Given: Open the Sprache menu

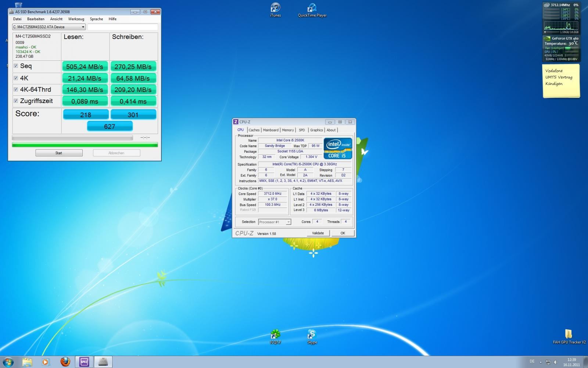Looking at the screenshot, I should pyautogui.click(x=96, y=19).
